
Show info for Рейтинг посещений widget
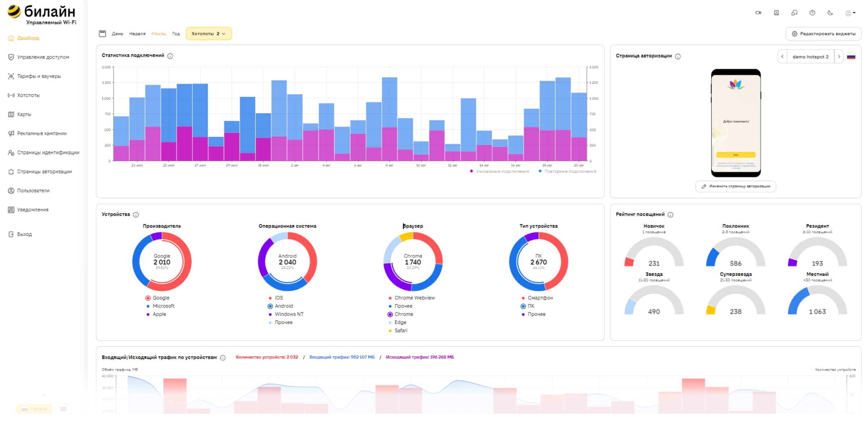pos(670,214)
